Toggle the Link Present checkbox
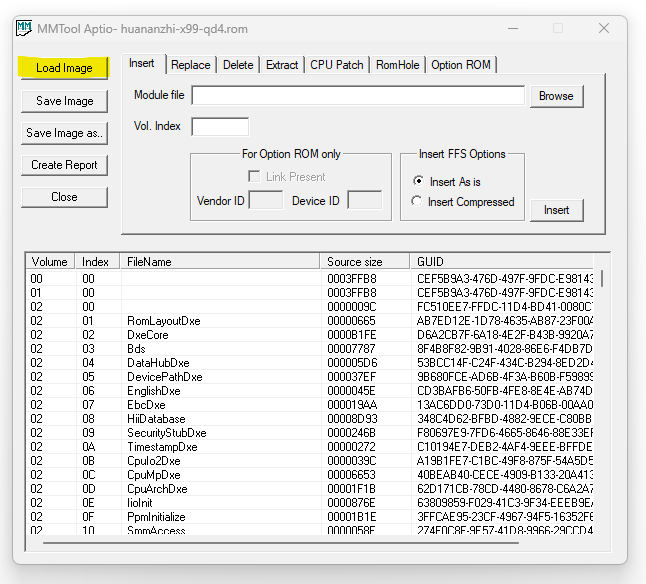 (254, 177)
